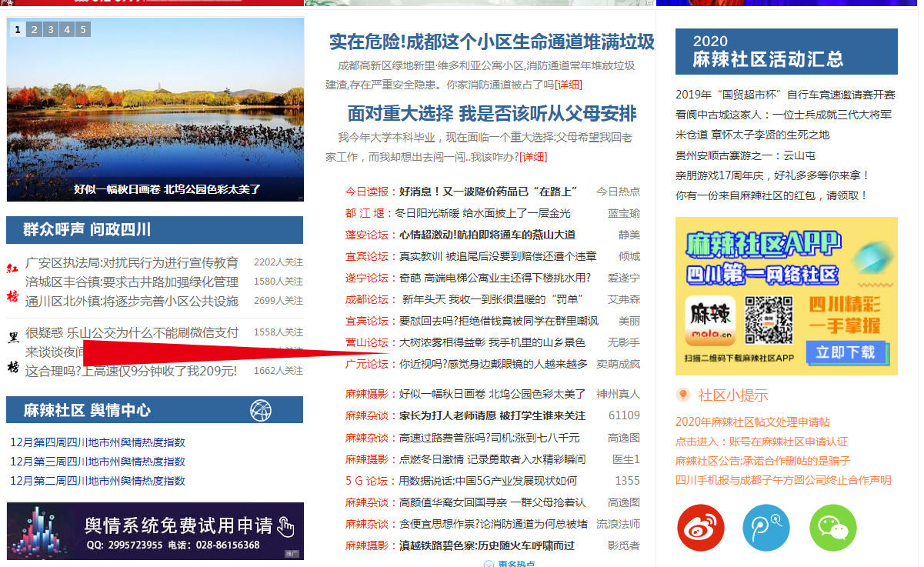This screenshot has width=924, height=567.
Task: Click the orange lightbulb icon by 社区小提示
Action: point(682,395)
